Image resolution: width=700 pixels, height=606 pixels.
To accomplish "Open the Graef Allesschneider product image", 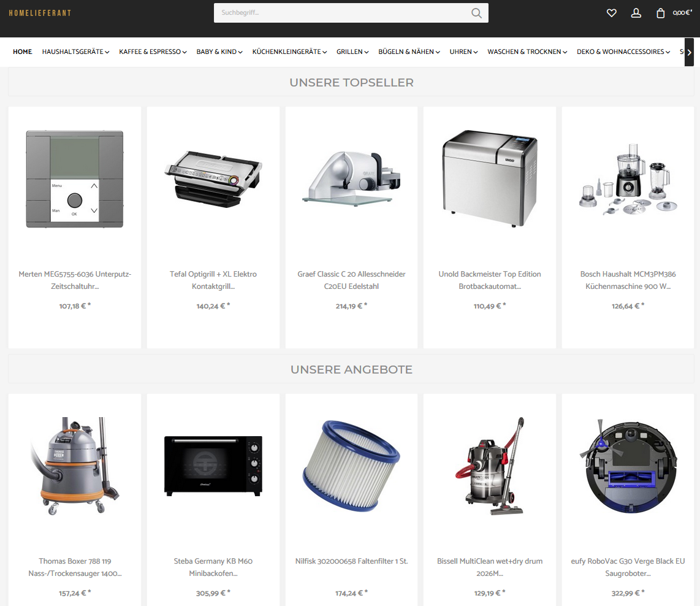I will [351, 178].
